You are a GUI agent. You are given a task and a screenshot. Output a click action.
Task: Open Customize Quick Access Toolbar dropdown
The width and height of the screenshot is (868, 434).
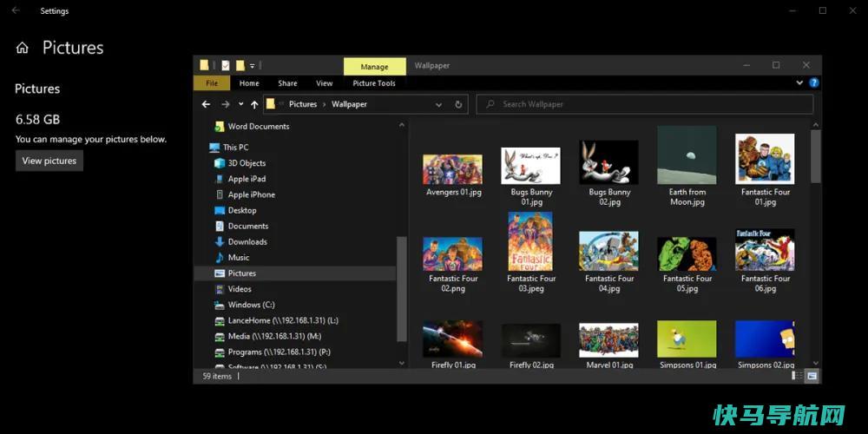pyautogui.click(x=252, y=65)
